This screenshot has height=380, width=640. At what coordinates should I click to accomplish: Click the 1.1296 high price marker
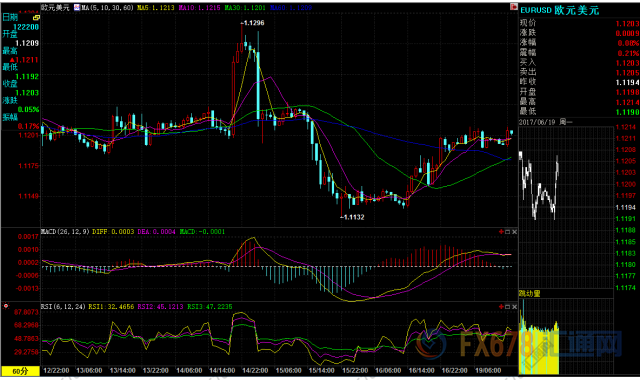(252, 23)
